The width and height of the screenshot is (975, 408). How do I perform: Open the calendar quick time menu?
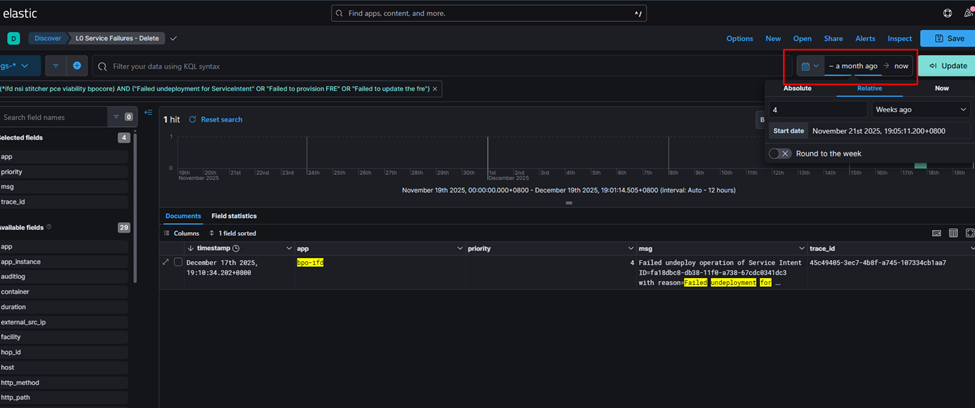point(810,66)
